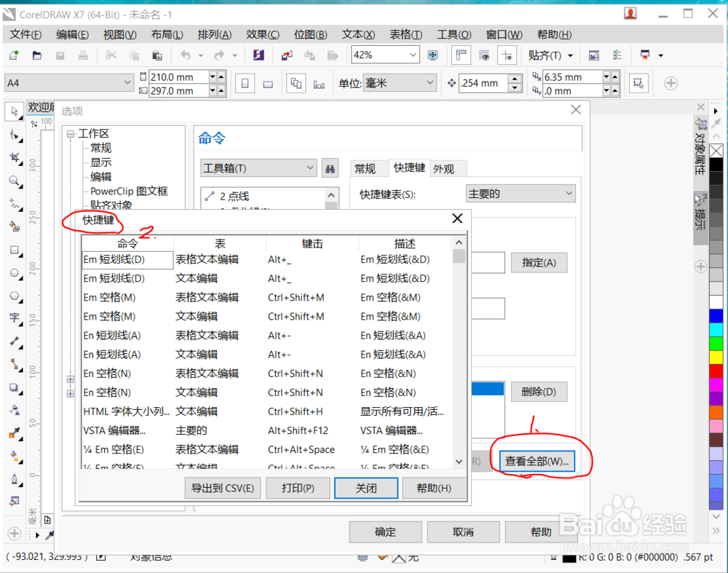This screenshot has width=728, height=573.
Task: Open the 效果(C) menu
Action: pos(263,35)
